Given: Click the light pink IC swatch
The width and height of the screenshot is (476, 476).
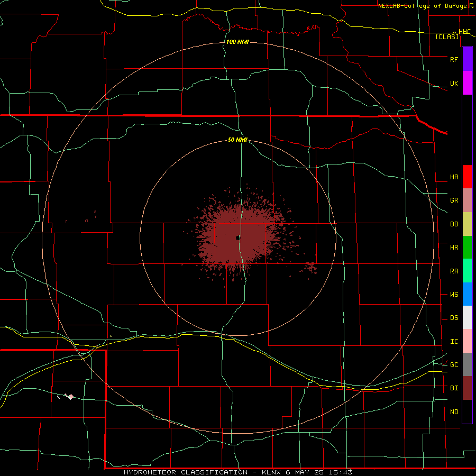Looking at the screenshot, I should point(467,341).
